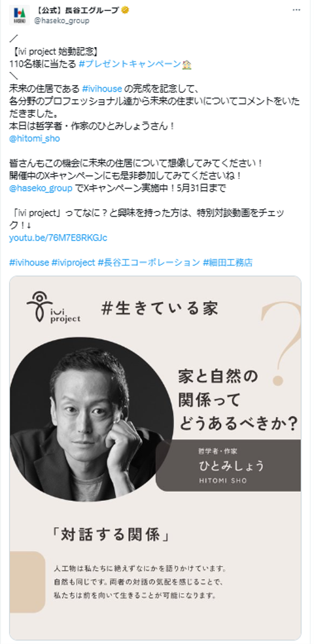Screen dimensions: 314x644
Task: Click the 「対話する関係」 heading in image
Action: pos(111,535)
